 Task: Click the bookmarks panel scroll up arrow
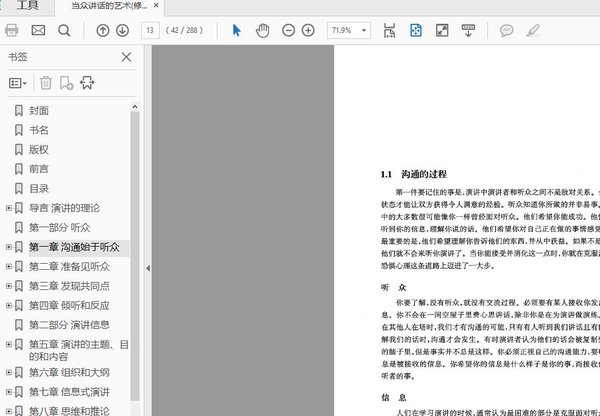tap(135, 107)
